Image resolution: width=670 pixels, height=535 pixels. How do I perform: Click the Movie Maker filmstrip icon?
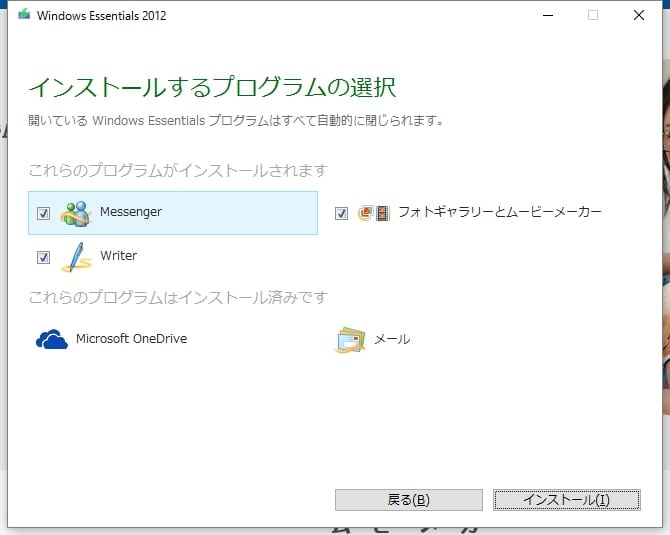click(x=382, y=213)
